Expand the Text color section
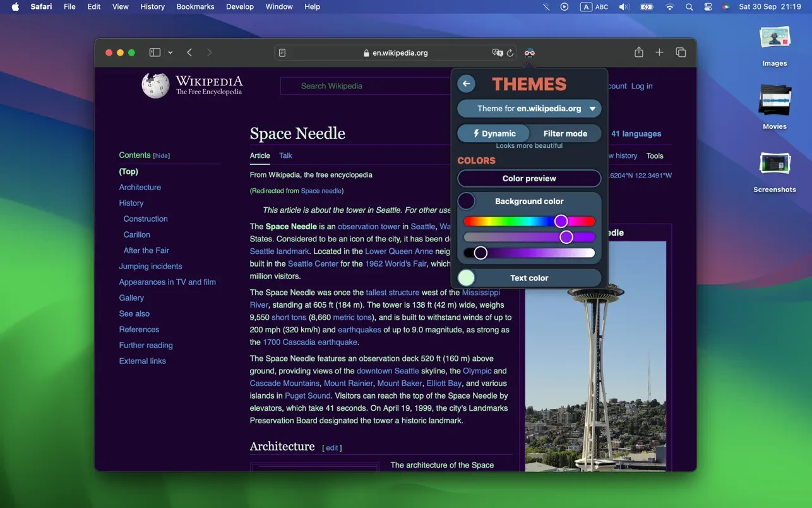This screenshot has height=508, width=812. pos(529,278)
